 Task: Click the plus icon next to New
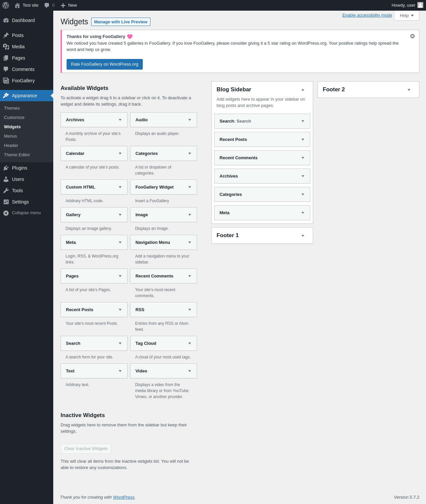pyautogui.click(x=63, y=5)
